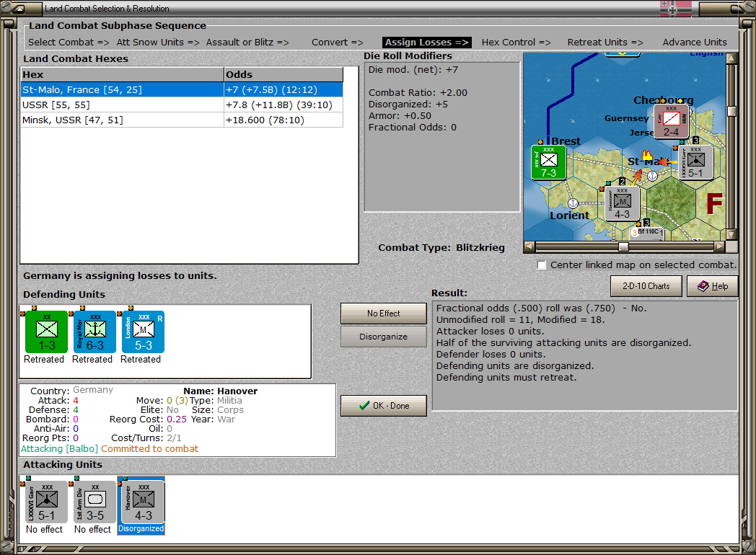
Task: Click map scroll left arrow
Action: click(x=529, y=247)
